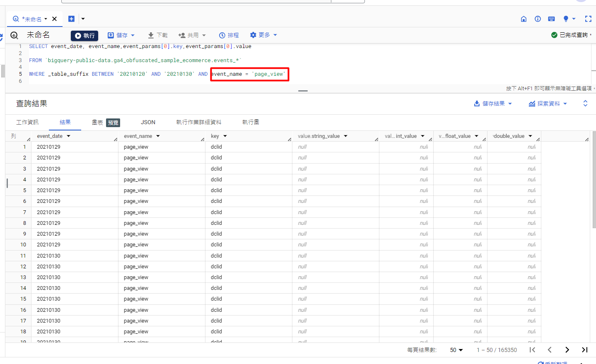Switch to the 工作資訊 tab
The width and height of the screenshot is (596, 364).
click(x=27, y=122)
